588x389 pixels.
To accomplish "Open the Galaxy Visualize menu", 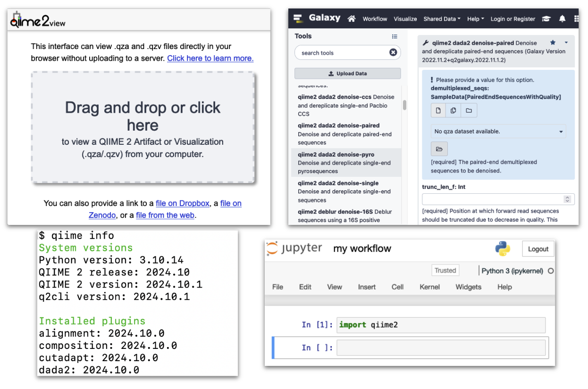I will click(x=405, y=19).
